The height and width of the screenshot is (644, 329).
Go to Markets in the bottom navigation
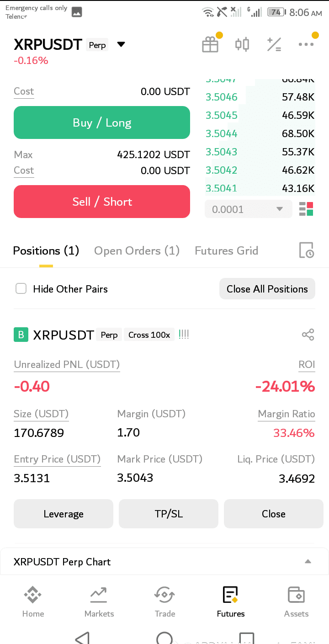(99, 601)
